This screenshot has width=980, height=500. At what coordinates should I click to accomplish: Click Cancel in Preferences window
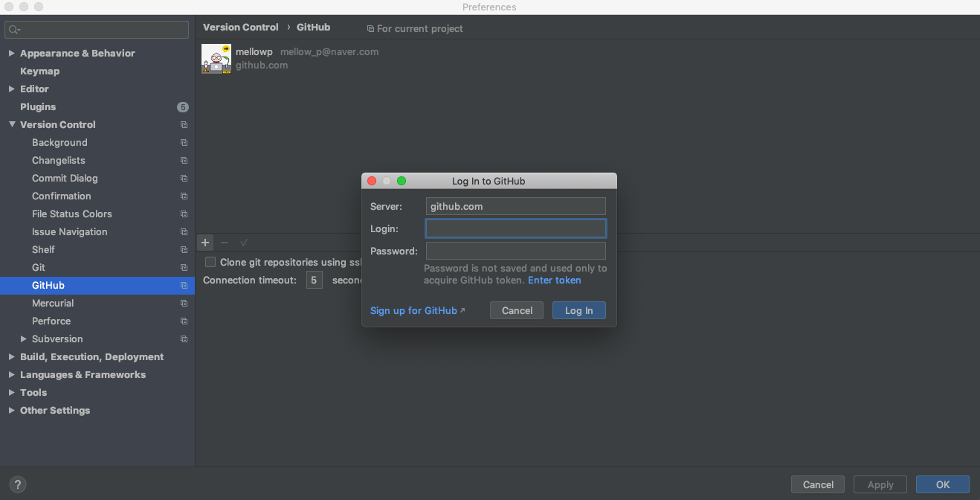tap(818, 484)
